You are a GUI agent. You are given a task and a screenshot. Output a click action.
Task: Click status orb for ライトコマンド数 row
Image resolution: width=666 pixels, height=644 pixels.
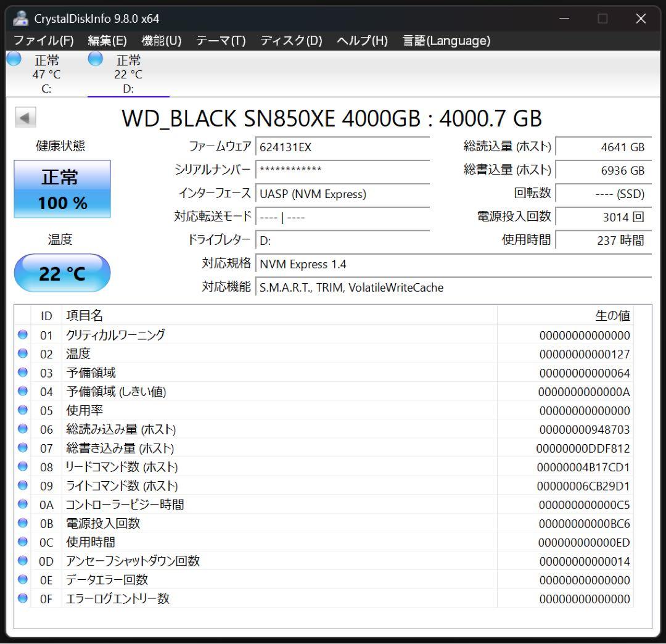click(x=23, y=485)
